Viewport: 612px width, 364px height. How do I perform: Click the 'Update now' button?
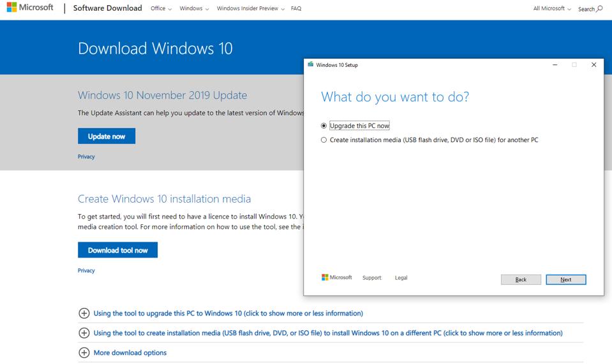(x=107, y=136)
